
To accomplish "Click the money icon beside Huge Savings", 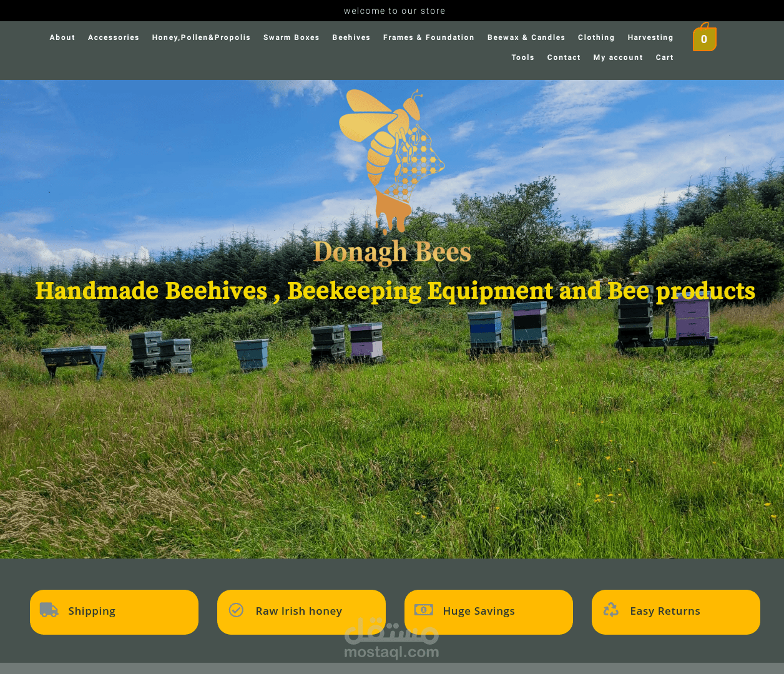I will [423, 610].
